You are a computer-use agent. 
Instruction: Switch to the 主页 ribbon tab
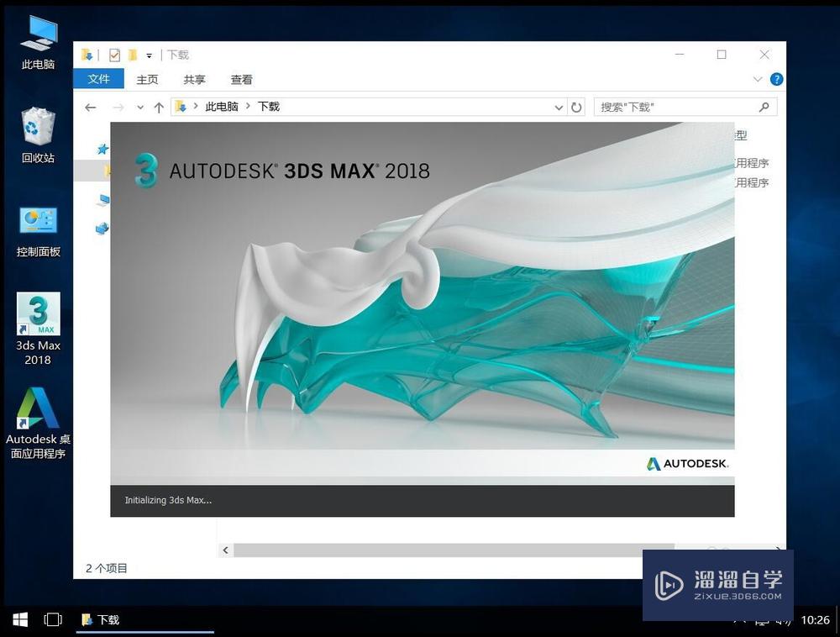[147, 80]
